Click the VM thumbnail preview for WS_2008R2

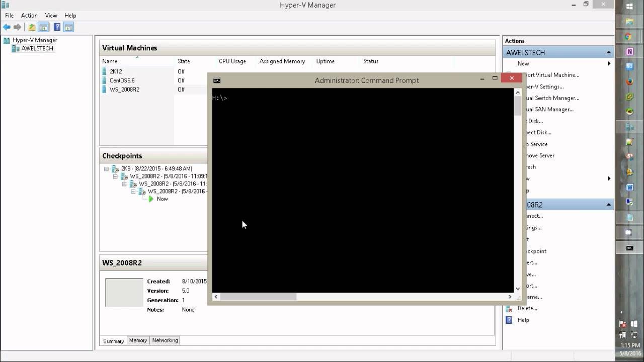[124, 293]
